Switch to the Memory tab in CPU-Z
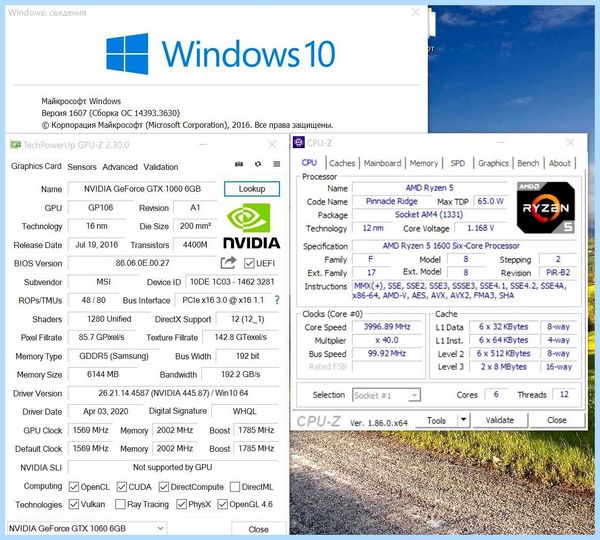The width and height of the screenshot is (600, 540). click(424, 163)
